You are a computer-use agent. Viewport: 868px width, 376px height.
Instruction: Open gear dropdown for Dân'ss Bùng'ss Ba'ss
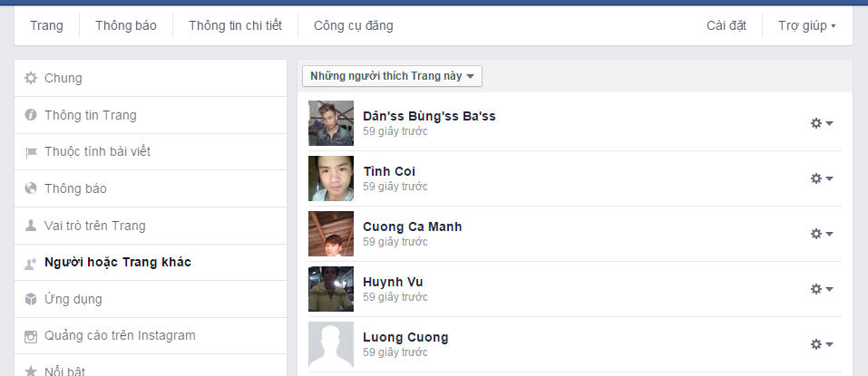(821, 123)
